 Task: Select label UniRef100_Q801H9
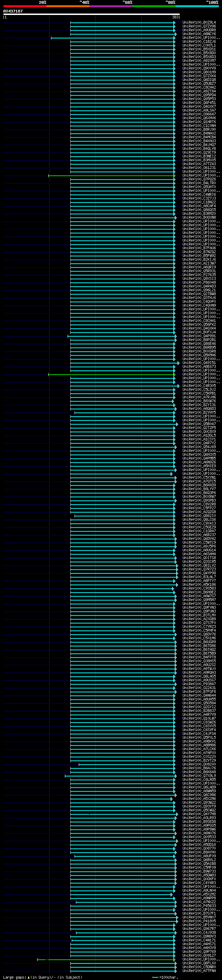click(x=199, y=72)
